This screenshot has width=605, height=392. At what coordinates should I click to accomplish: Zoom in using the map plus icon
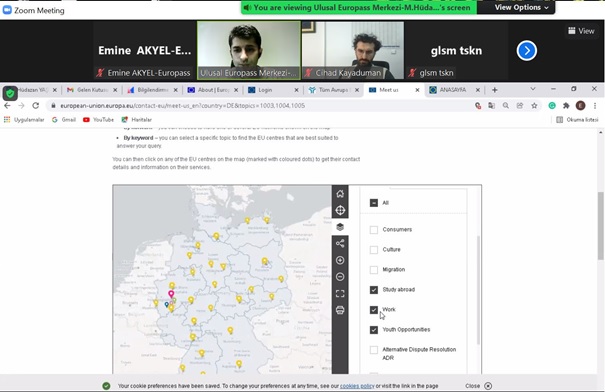click(x=340, y=260)
